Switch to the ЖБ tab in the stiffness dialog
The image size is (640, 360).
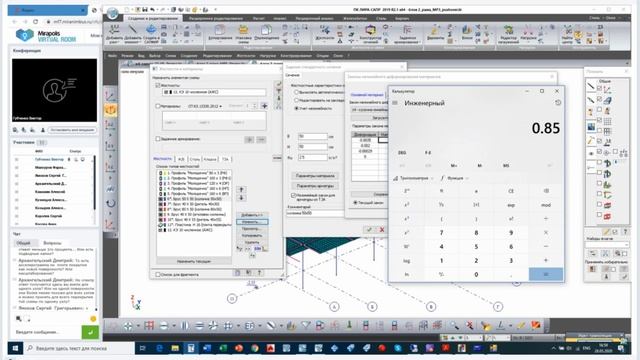[181, 159]
